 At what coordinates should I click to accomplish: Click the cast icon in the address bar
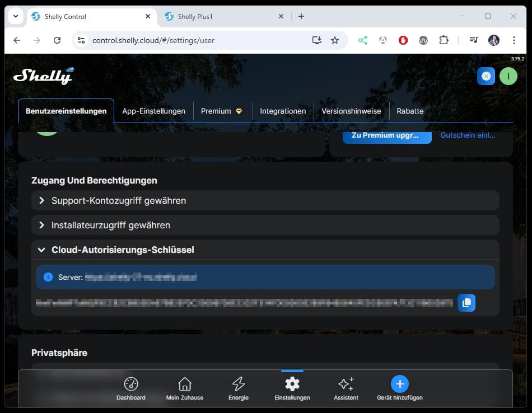[317, 40]
